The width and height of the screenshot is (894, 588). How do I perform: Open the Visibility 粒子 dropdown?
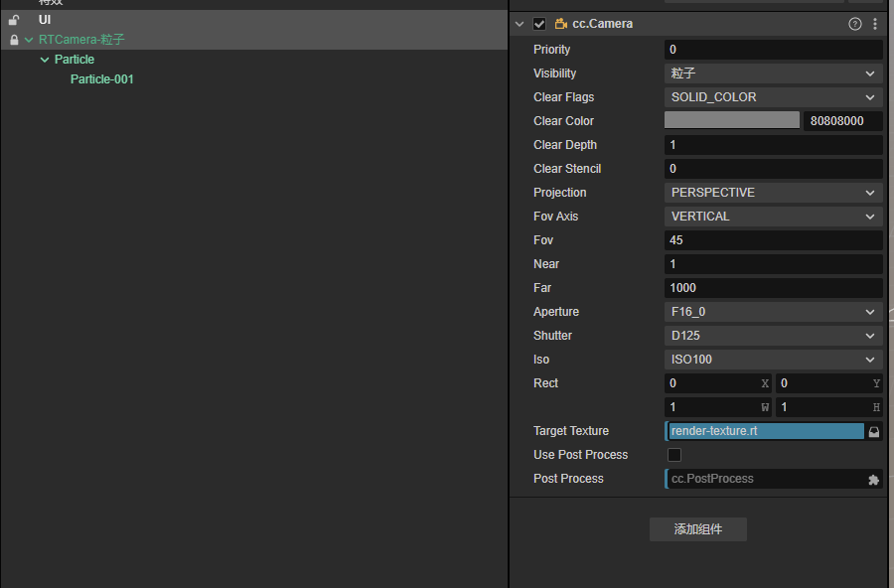pyautogui.click(x=773, y=73)
